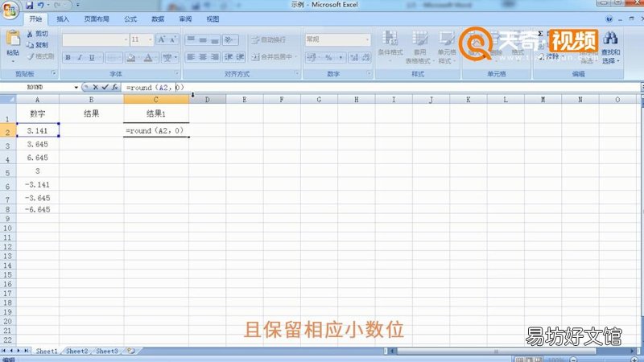Select row 5 header
Viewport: 644px width, 362px height.
(x=8, y=171)
